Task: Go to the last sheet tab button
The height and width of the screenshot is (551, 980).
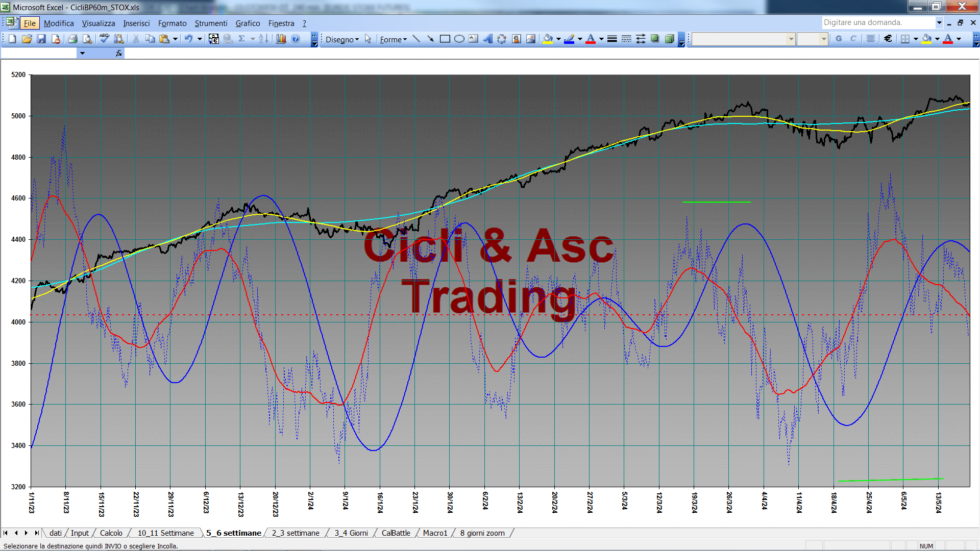Action: coord(36,533)
